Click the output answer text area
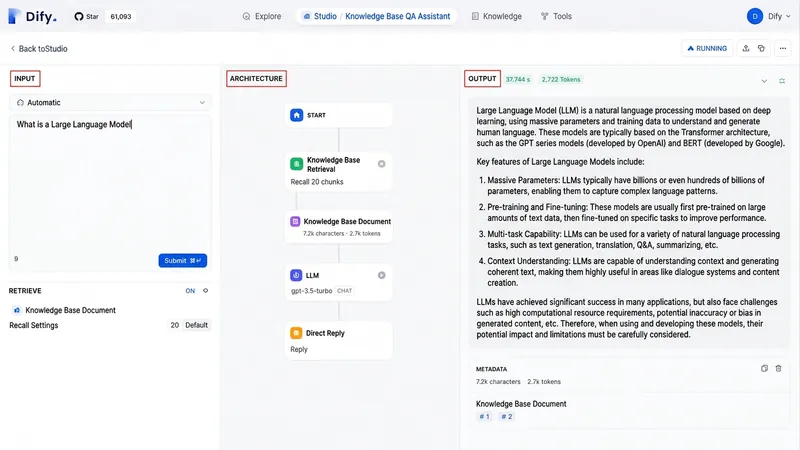Image resolution: width=800 pixels, height=450 pixels. pos(630,222)
